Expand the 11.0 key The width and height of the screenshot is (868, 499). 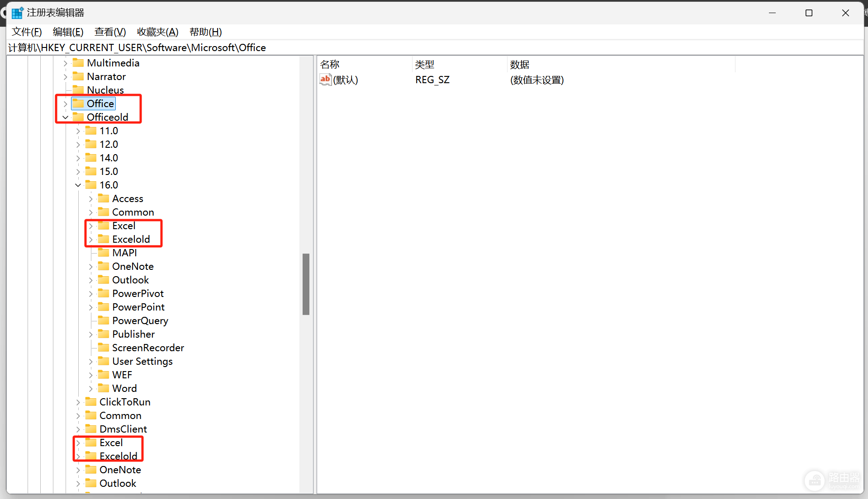78,131
